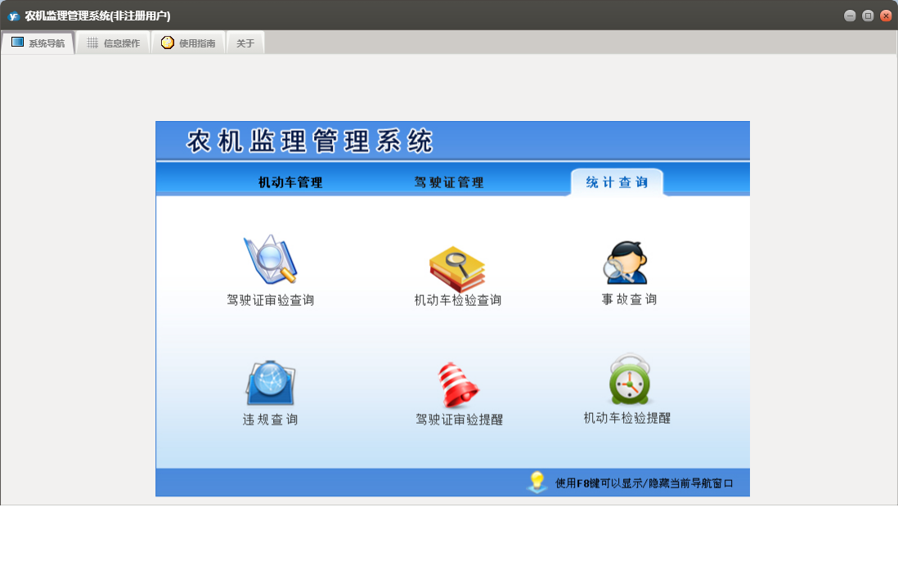Open the 驾驶证审验查询 book-magnifier icon
Image resolution: width=898 pixels, height=588 pixels.
click(x=271, y=259)
